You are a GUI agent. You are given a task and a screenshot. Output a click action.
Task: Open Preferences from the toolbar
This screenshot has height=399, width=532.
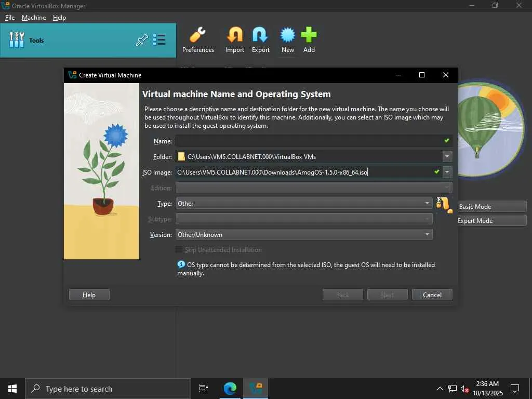pyautogui.click(x=198, y=40)
